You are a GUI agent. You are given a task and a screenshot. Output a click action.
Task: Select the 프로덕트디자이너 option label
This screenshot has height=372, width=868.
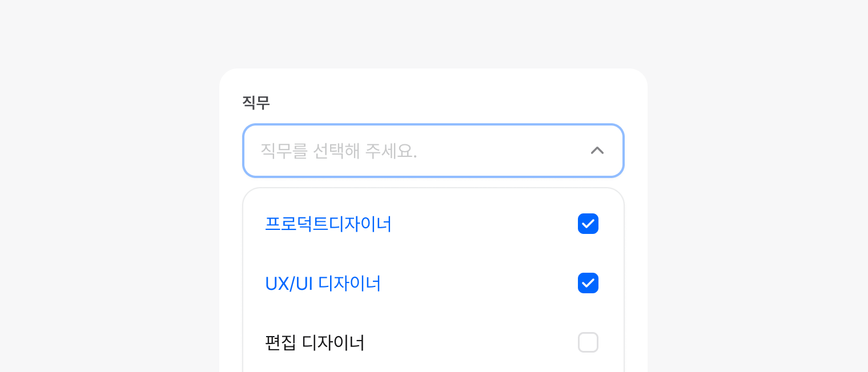tap(328, 224)
